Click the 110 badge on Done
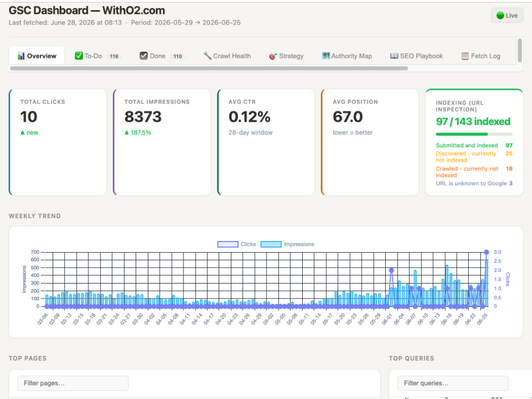 click(178, 56)
